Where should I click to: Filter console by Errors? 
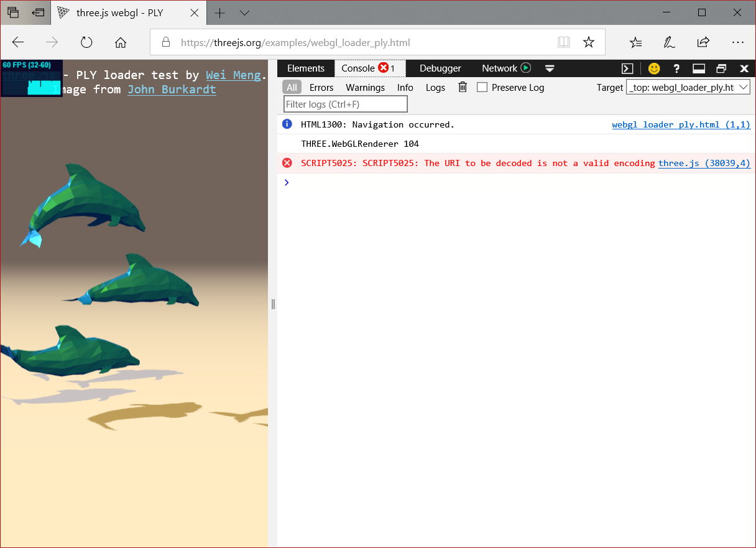click(321, 87)
